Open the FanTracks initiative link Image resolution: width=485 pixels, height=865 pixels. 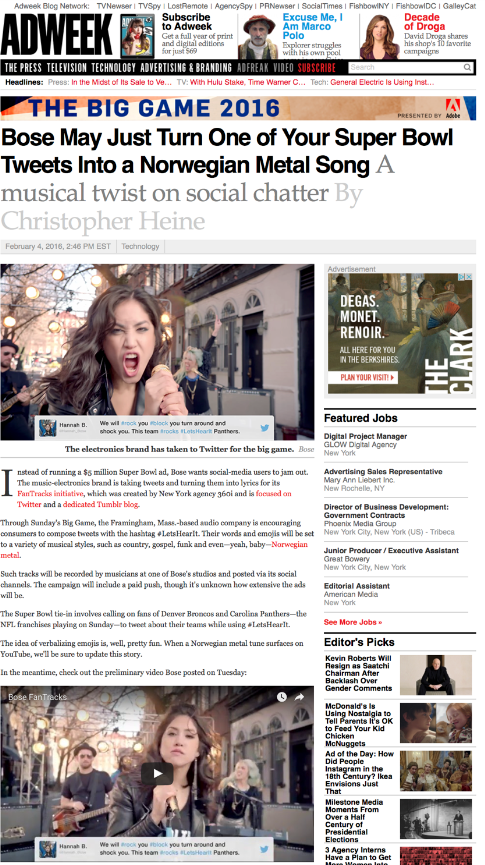pos(50,493)
